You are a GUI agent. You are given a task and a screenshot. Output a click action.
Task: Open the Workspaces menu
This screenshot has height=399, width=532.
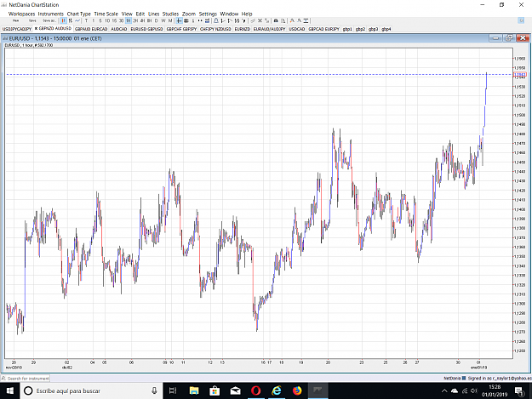(22, 14)
